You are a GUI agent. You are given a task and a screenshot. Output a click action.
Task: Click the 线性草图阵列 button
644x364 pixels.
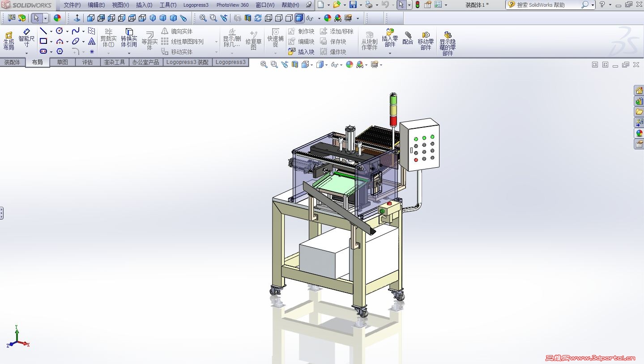(x=182, y=42)
